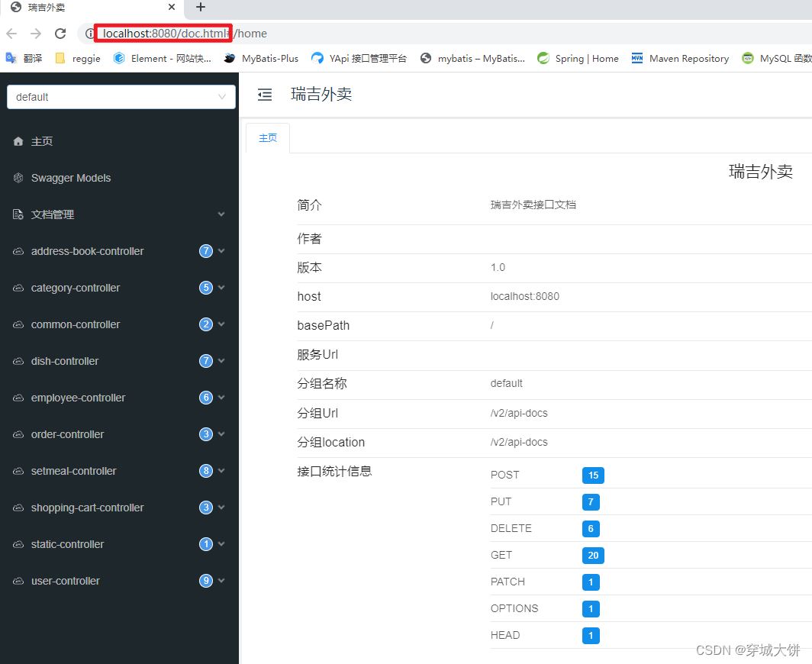Expand user-controller chevron

click(221, 581)
